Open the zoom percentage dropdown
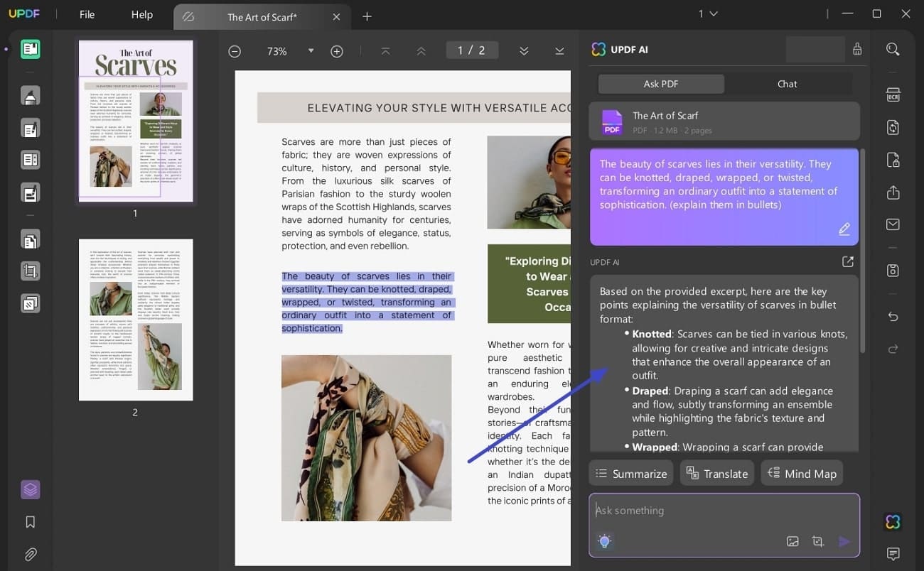 click(311, 50)
